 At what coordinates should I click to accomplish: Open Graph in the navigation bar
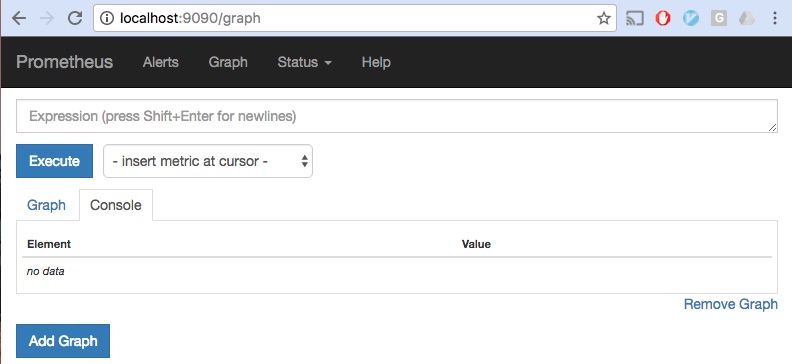(x=228, y=62)
